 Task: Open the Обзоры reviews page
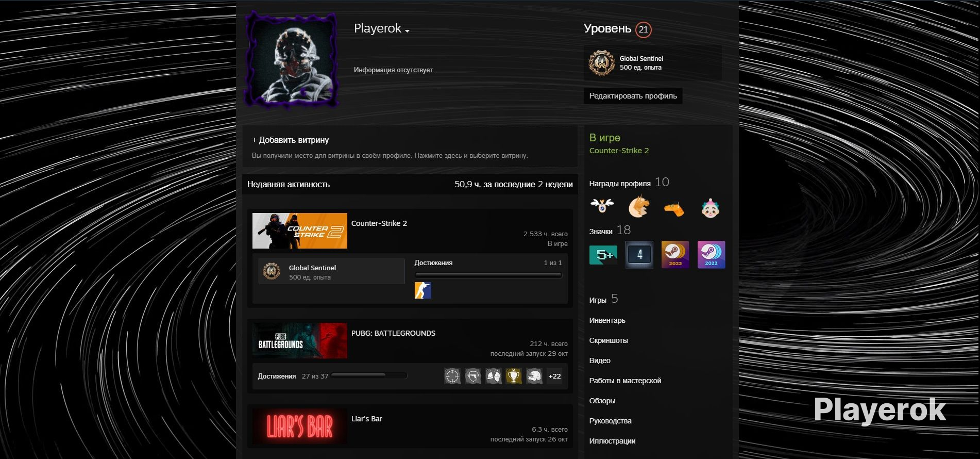click(x=602, y=401)
